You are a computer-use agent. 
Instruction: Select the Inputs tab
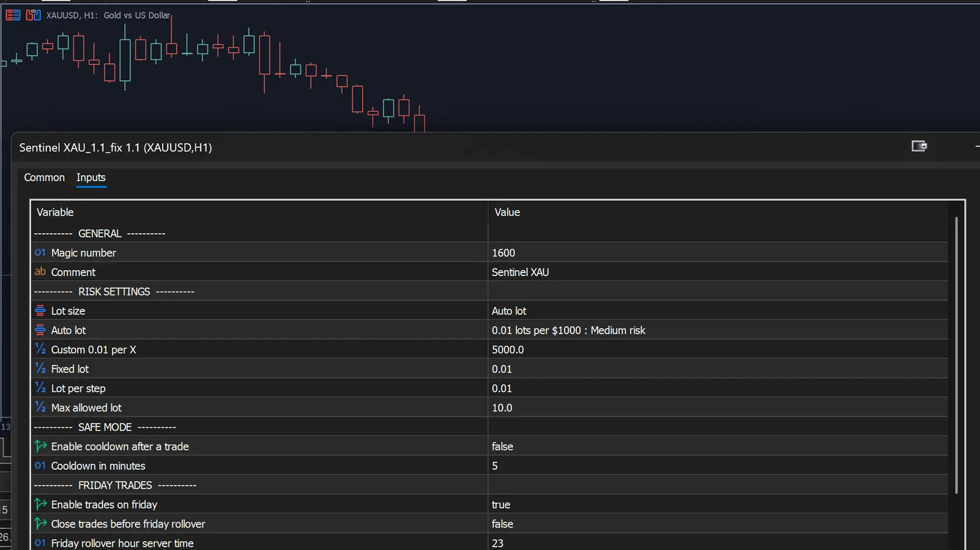coord(91,178)
